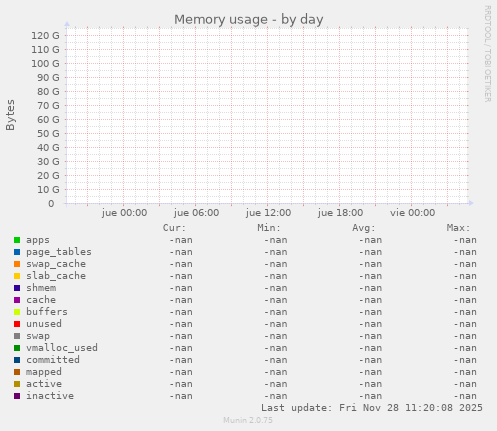Click the 'jue 12:00' time label
Screen dimensions: 497x431
(x=269, y=213)
